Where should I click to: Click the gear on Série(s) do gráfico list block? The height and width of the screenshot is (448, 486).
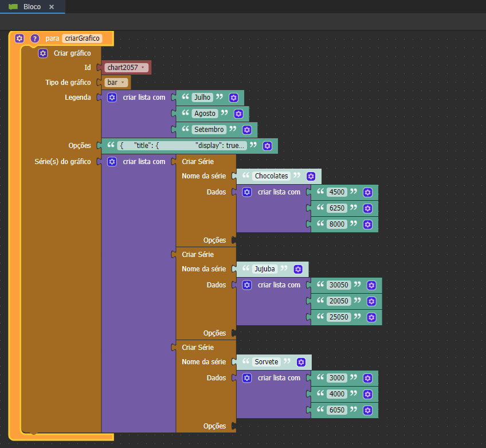pos(112,162)
